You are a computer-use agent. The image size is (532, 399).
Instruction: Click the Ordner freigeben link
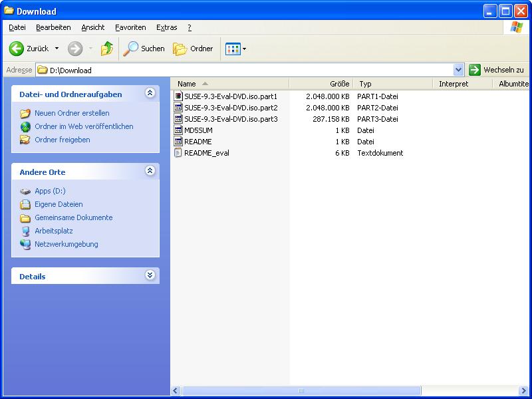coord(63,140)
